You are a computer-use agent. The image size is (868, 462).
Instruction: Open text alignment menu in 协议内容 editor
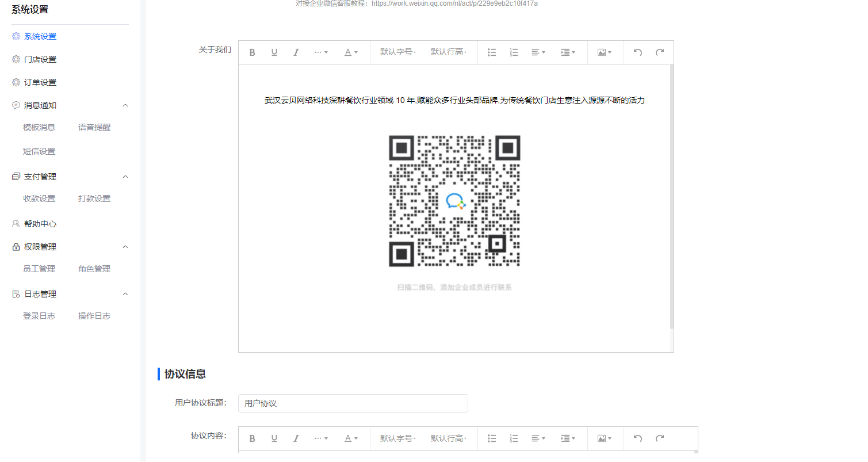538,438
